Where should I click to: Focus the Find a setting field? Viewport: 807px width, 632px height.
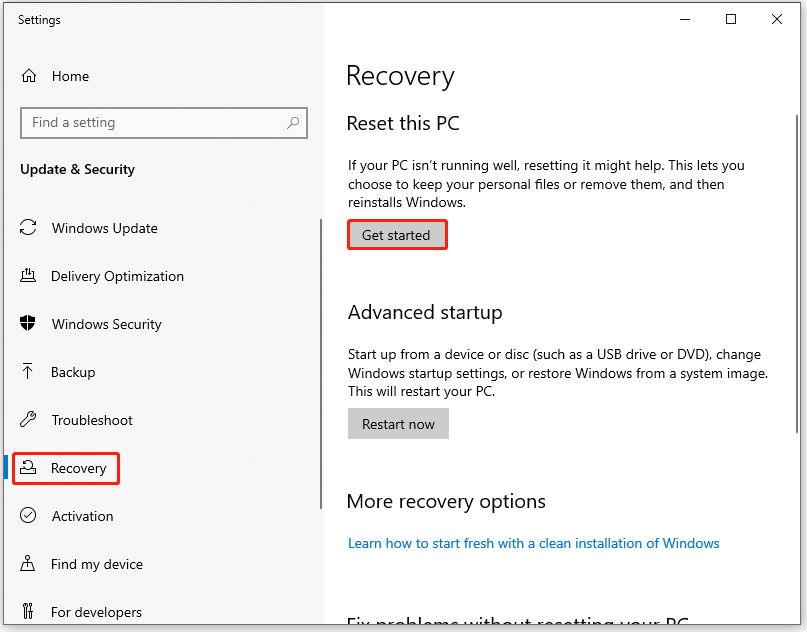[164, 123]
